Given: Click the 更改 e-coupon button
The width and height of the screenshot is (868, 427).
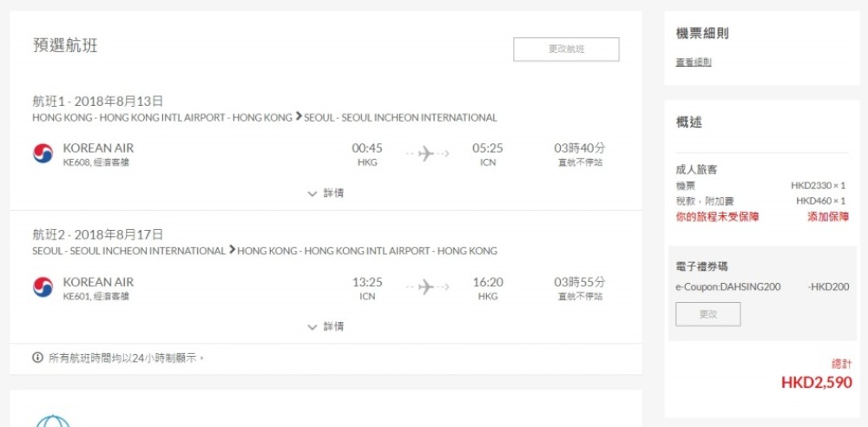Looking at the screenshot, I should click(x=708, y=314).
